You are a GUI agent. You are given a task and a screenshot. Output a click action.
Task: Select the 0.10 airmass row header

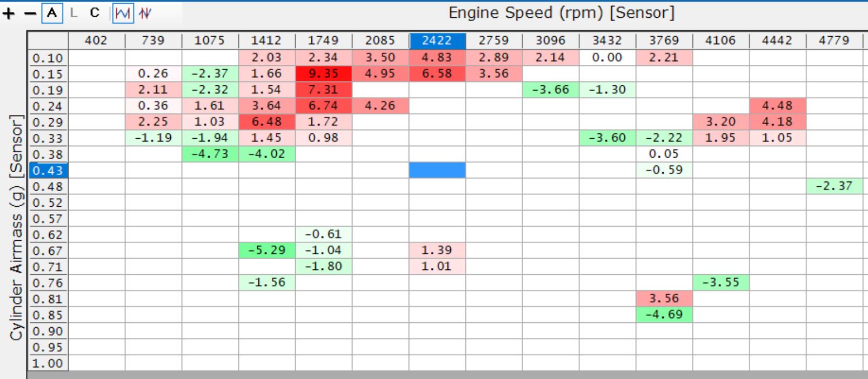point(48,58)
